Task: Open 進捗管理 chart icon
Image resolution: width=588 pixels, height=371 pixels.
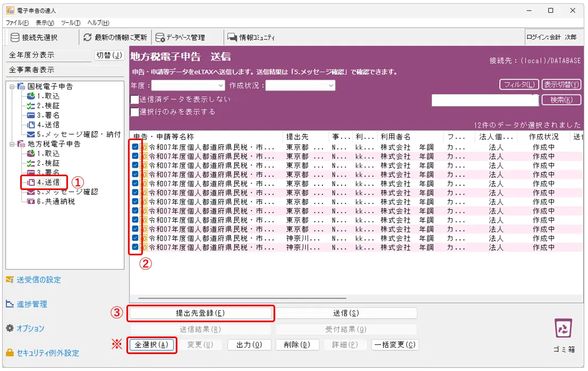Action: pos(10,304)
